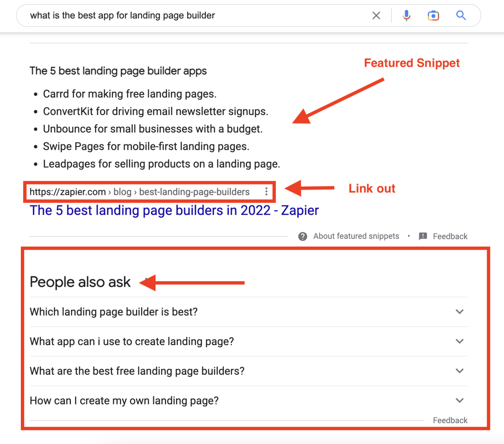Expand 'How can I create my own landing page?'
The width and height of the screenshot is (504, 444).
[248, 400]
